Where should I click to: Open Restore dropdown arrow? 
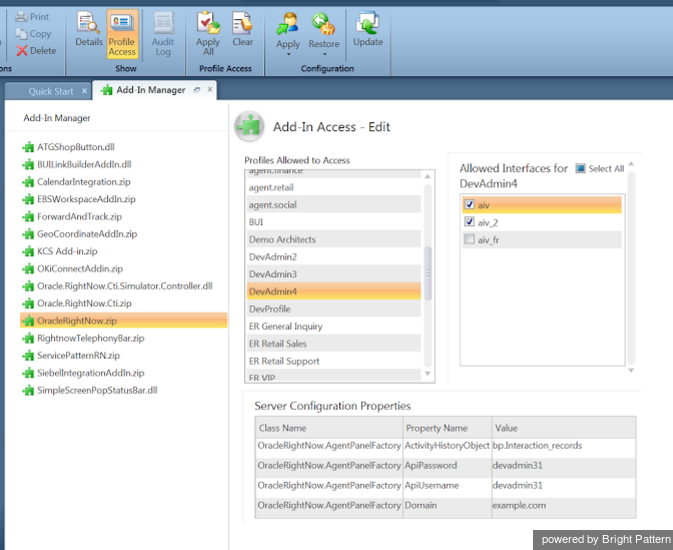tap(324, 55)
